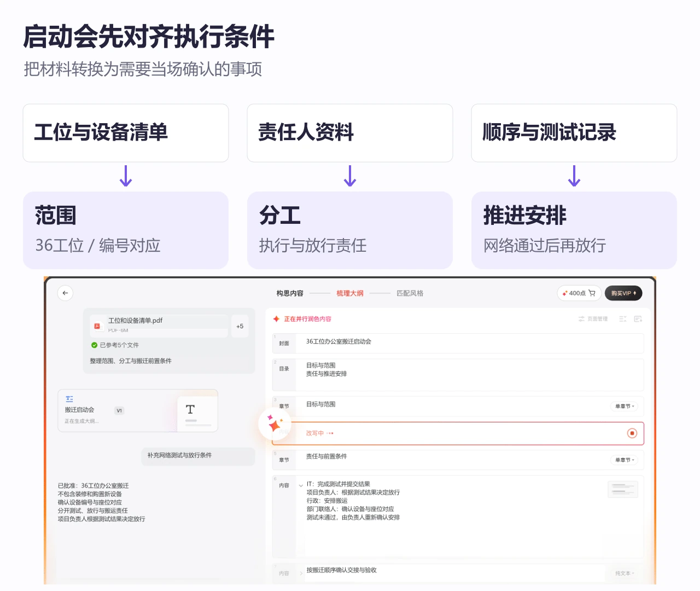The width and height of the screenshot is (700, 591).
Task: Select the 工位与设备清单 card
Action: [126, 133]
